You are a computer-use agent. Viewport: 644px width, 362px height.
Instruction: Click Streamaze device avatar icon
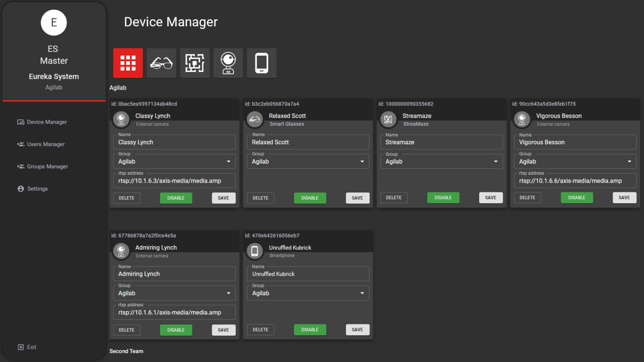tap(388, 119)
